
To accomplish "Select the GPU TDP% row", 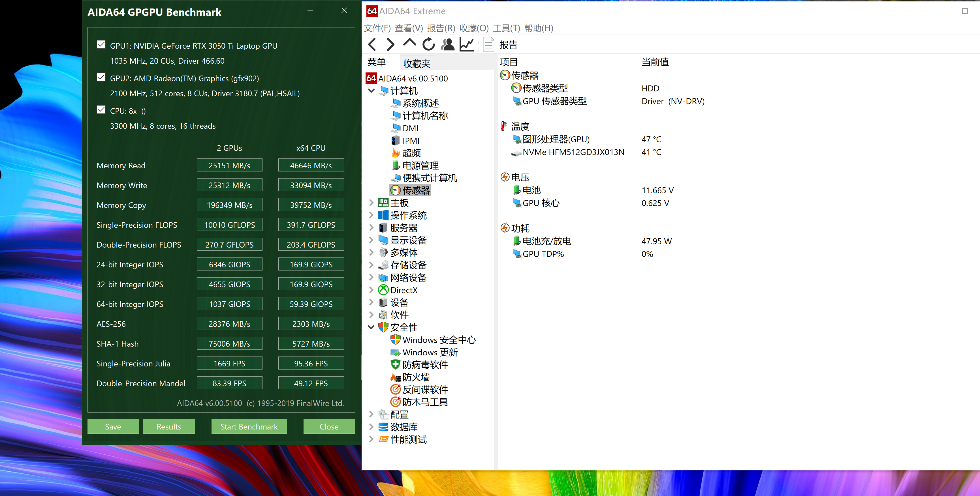I will (x=538, y=254).
